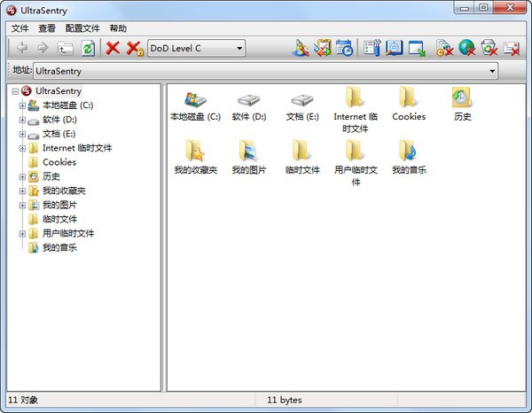Click status bar text 11 对象
Viewport: 532px width, 413px height.
coord(23,400)
